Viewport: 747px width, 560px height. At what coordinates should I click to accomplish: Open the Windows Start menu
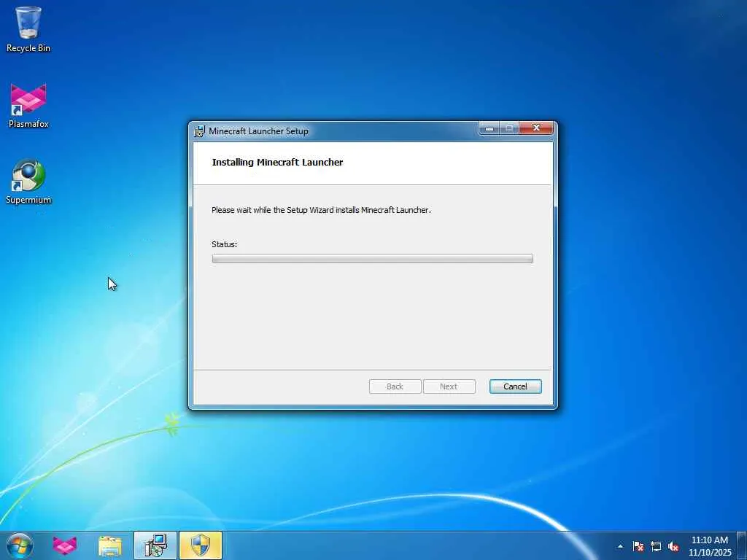point(20,545)
